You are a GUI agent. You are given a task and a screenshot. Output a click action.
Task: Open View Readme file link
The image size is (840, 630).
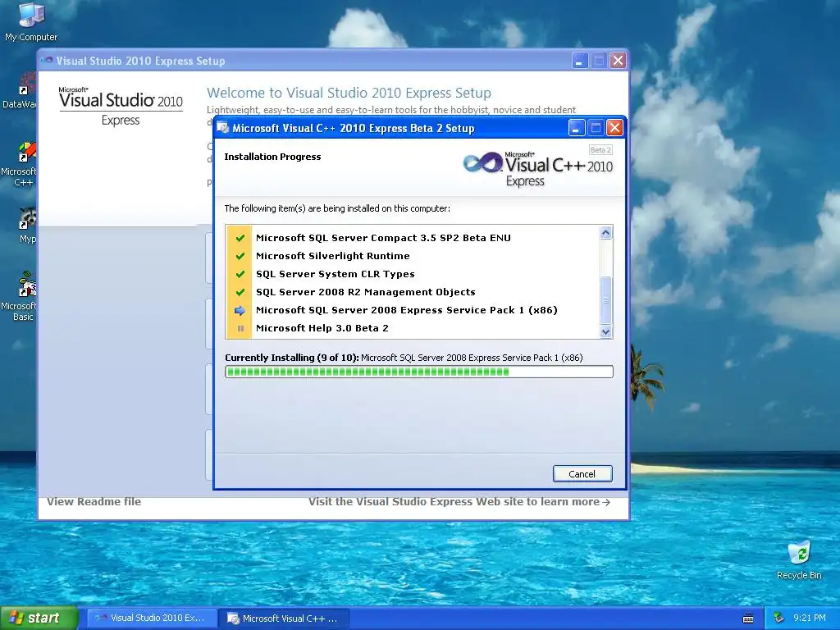(94, 501)
